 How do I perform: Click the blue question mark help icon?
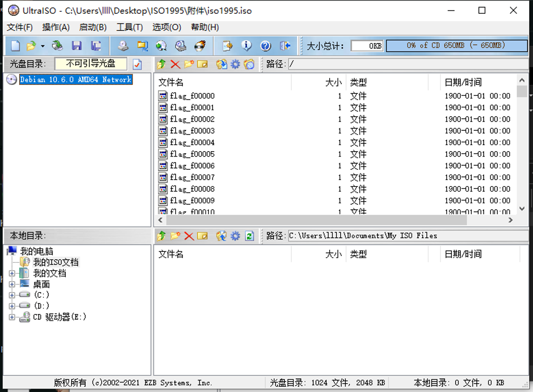pyautogui.click(x=266, y=46)
